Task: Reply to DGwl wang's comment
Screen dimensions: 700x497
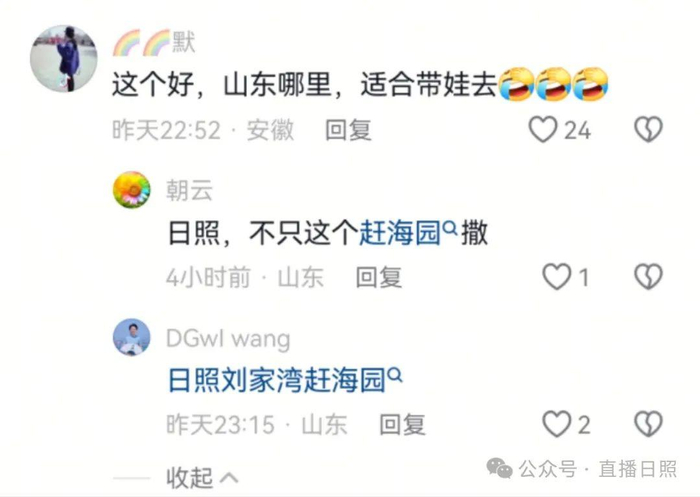Action: click(402, 424)
